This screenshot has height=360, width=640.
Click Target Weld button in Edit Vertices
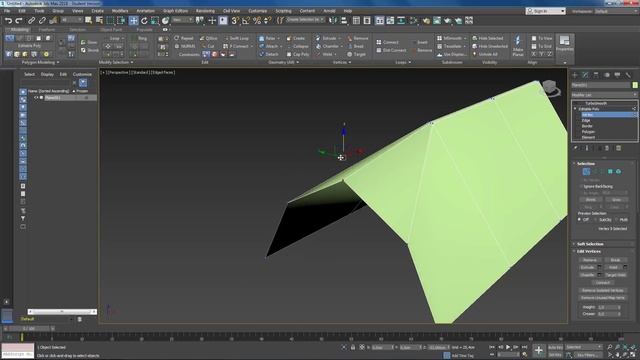click(616, 275)
